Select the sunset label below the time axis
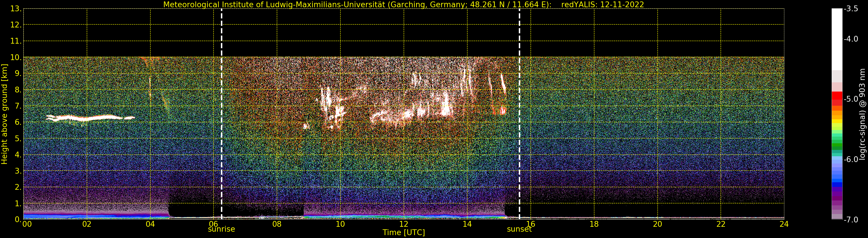The height and width of the screenshot is (238, 868). [519, 229]
